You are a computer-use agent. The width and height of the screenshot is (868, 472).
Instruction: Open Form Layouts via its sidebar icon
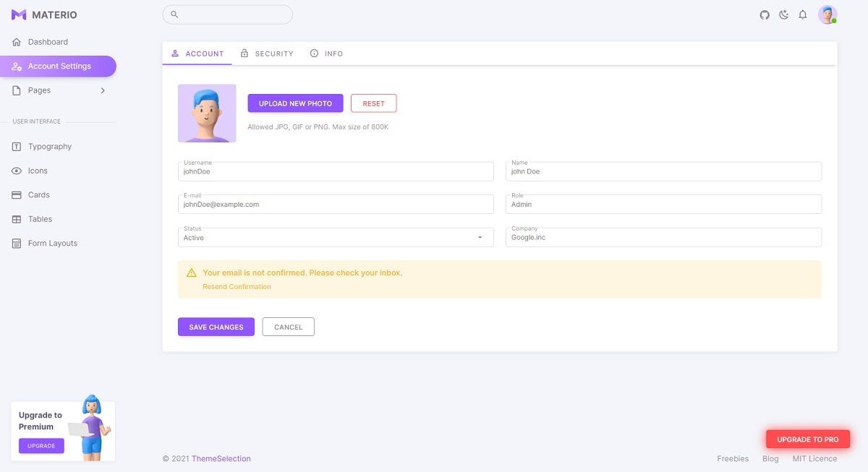[16, 243]
